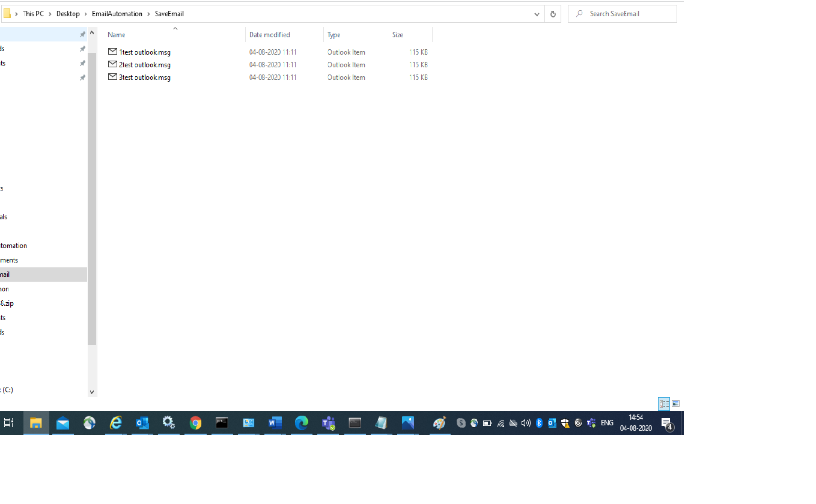Open the volume speaker tray icon
Screen dimensions: 816x504
[526, 423]
